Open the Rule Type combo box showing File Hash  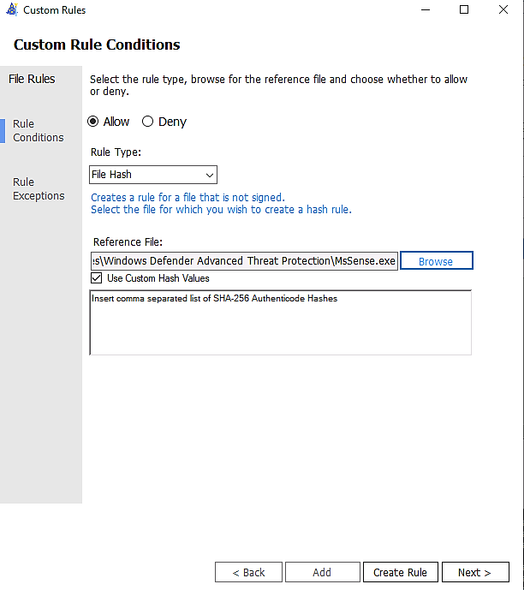click(x=153, y=175)
